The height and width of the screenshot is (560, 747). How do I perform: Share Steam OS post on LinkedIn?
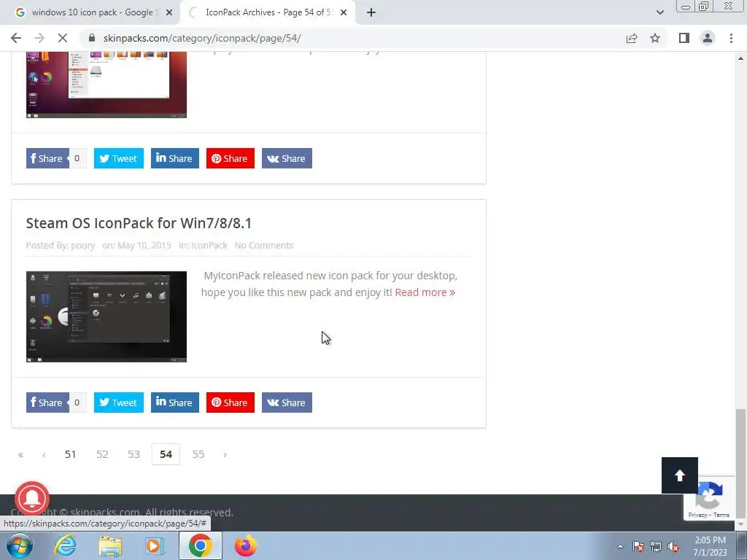175,402
